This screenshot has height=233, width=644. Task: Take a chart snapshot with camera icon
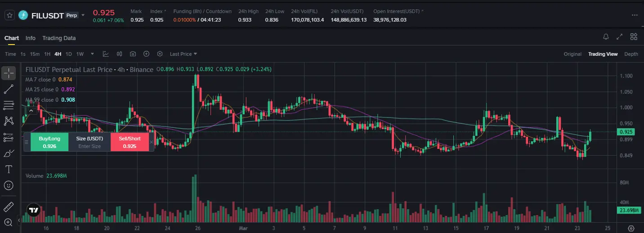[133, 54]
